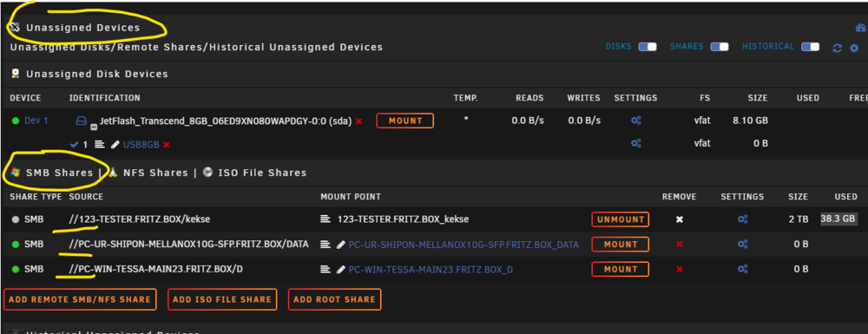This screenshot has width=868, height=334.
Task: Click the Unassigned Disk Devices heading
Action: point(97,74)
